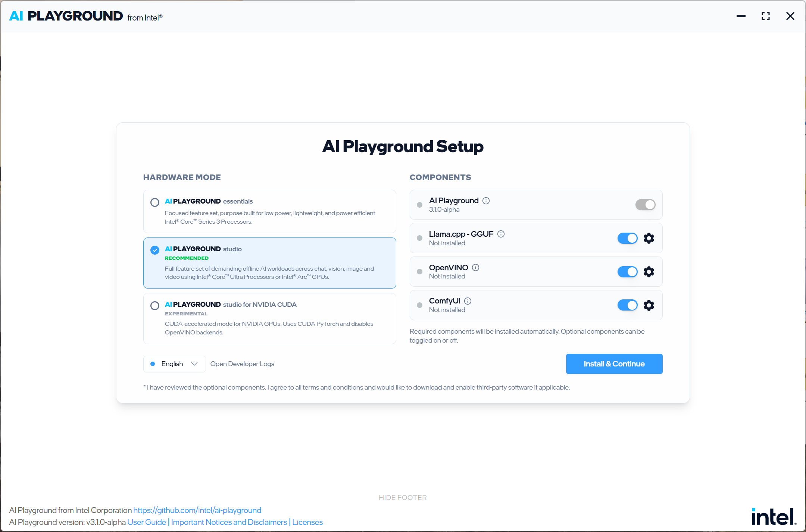Select AI Playground essentials hardware mode
Viewport: 806px width, 532px height.
(269, 211)
